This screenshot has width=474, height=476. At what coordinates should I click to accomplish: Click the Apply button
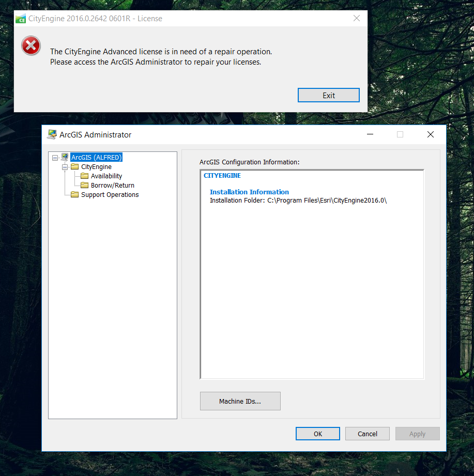tap(417, 433)
